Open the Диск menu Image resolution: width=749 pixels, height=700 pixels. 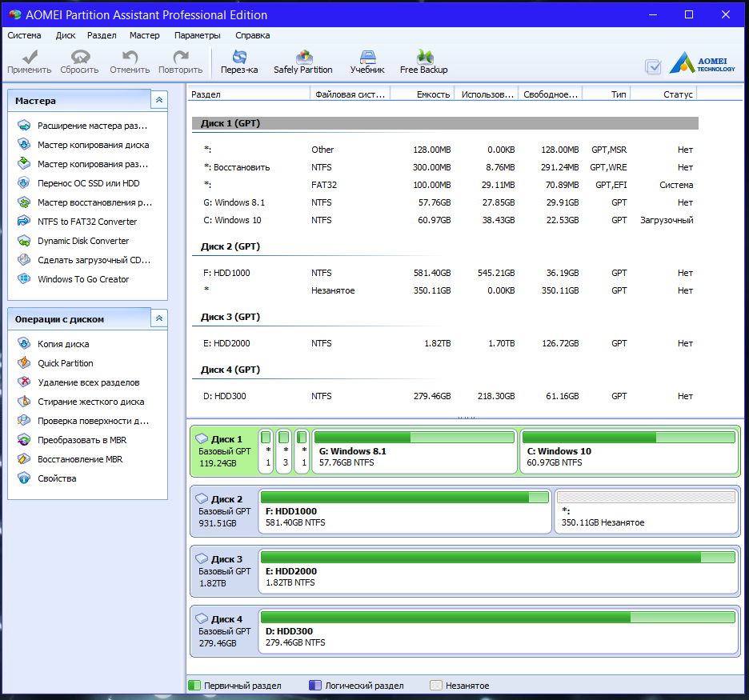(66, 35)
